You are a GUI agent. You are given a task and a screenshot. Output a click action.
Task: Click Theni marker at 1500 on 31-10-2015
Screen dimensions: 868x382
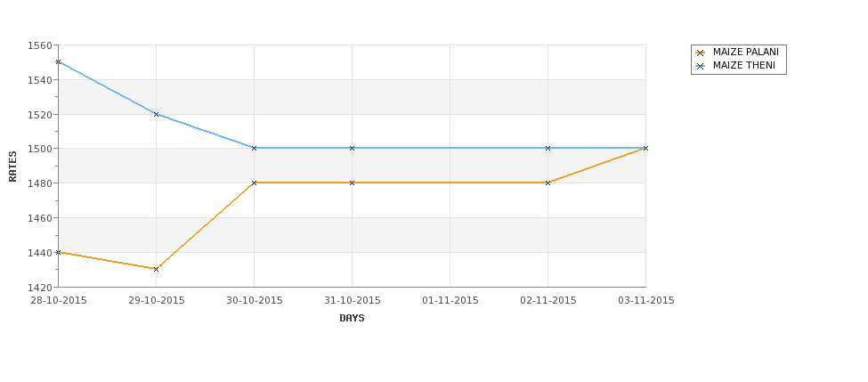pos(352,149)
